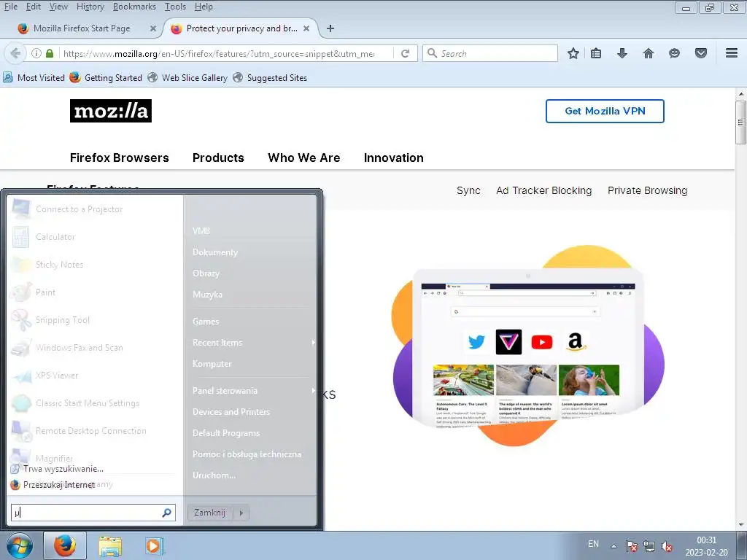Open the Who We Are navigation item
This screenshot has width=747, height=560.
click(304, 157)
